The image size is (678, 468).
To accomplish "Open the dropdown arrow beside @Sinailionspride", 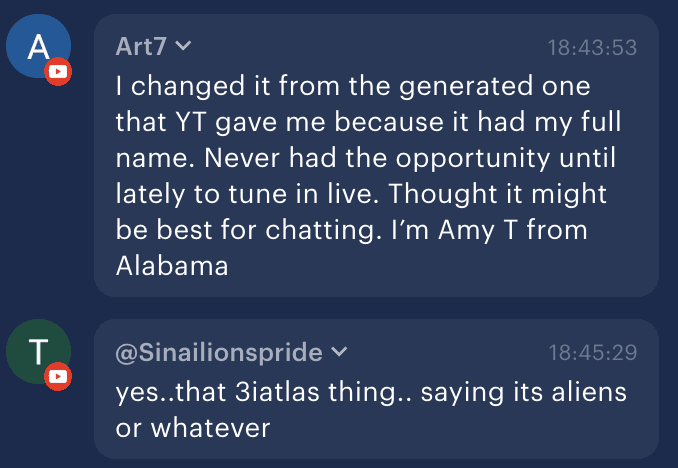I will 339,352.
